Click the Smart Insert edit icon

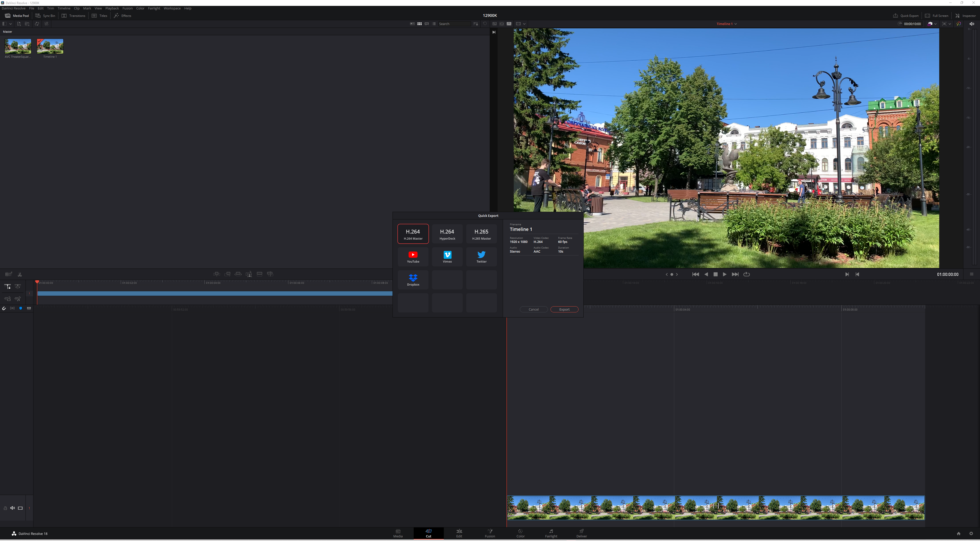[216, 274]
